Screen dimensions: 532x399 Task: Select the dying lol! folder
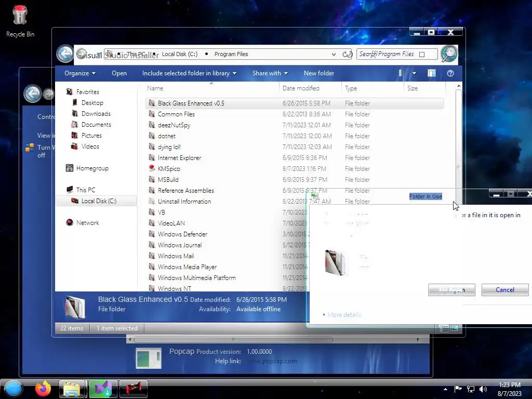point(169,147)
